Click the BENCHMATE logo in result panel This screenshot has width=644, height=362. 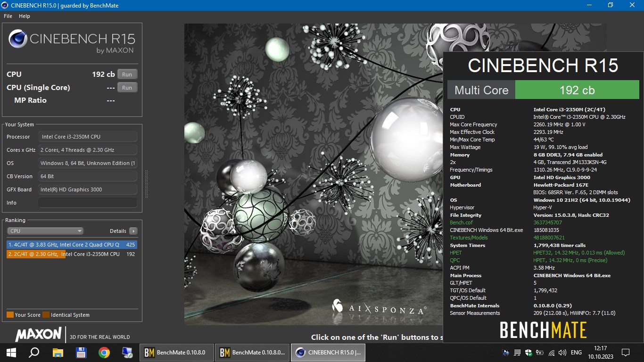[x=543, y=330]
